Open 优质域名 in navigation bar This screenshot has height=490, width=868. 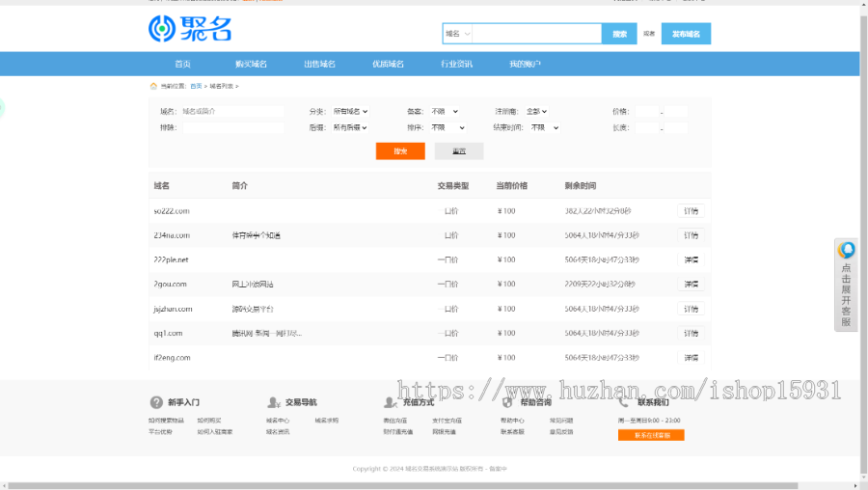tap(388, 65)
